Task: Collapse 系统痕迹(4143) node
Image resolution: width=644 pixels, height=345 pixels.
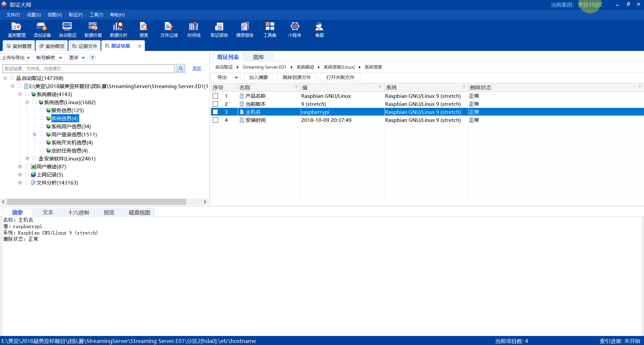Action: click(x=20, y=94)
